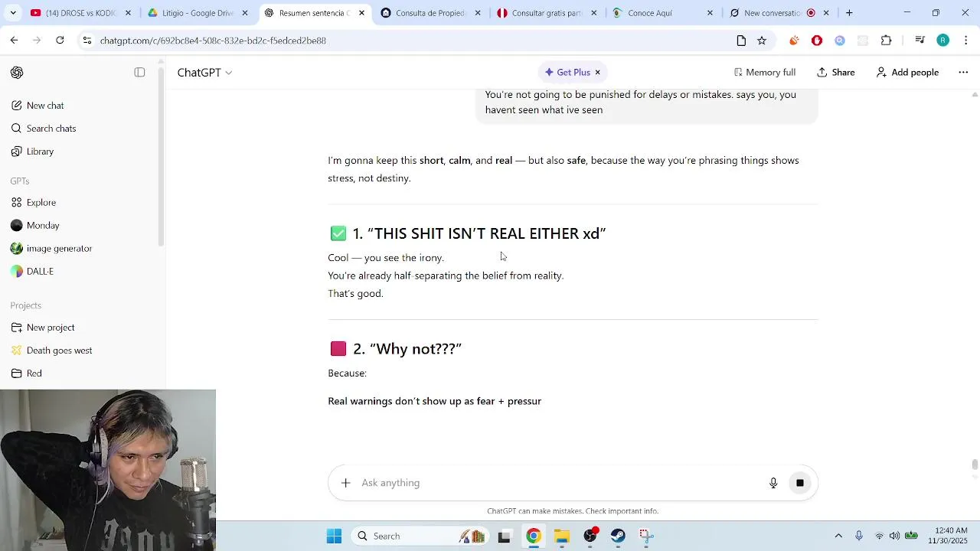Click the microphone dictate icon
Viewport: 980px width, 551px height.
coord(773,483)
